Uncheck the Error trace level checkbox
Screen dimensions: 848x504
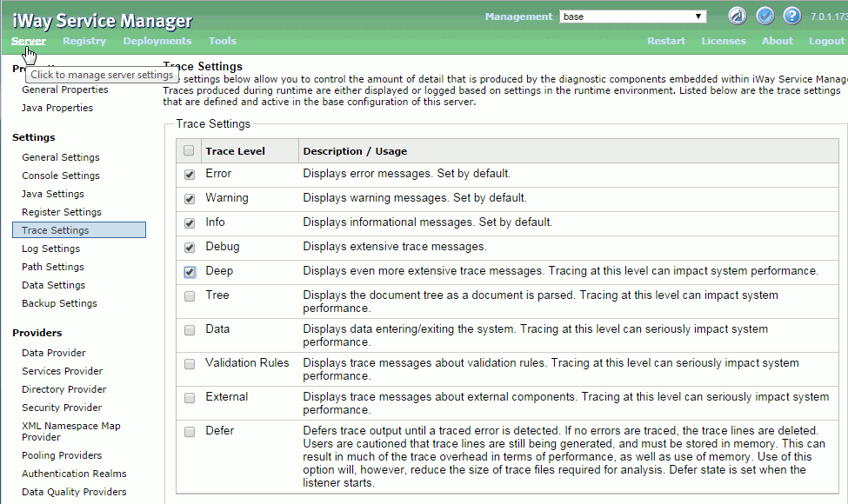[190, 175]
